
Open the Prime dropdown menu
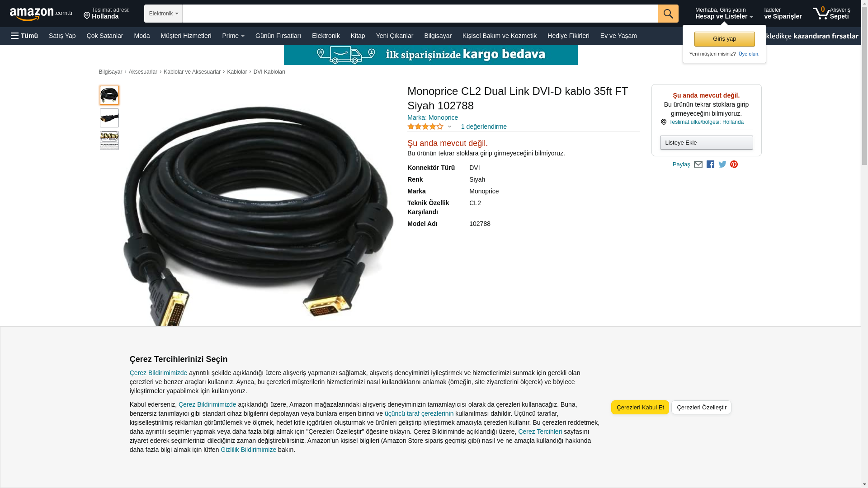click(x=233, y=36)
